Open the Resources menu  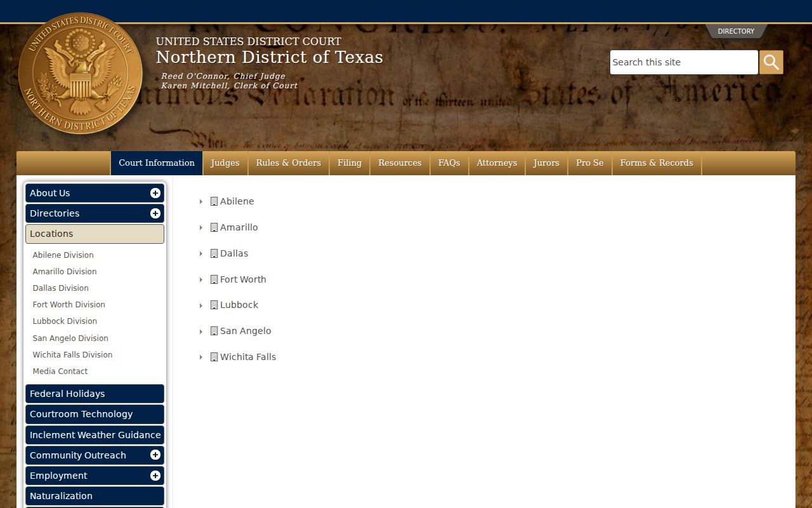tap(400, 163)
